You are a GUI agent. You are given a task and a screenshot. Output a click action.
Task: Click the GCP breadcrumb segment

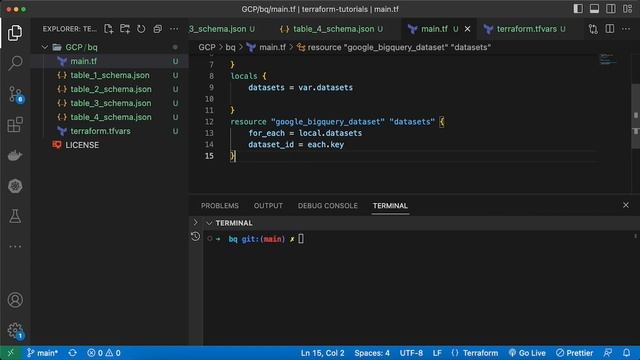[207, 47]
